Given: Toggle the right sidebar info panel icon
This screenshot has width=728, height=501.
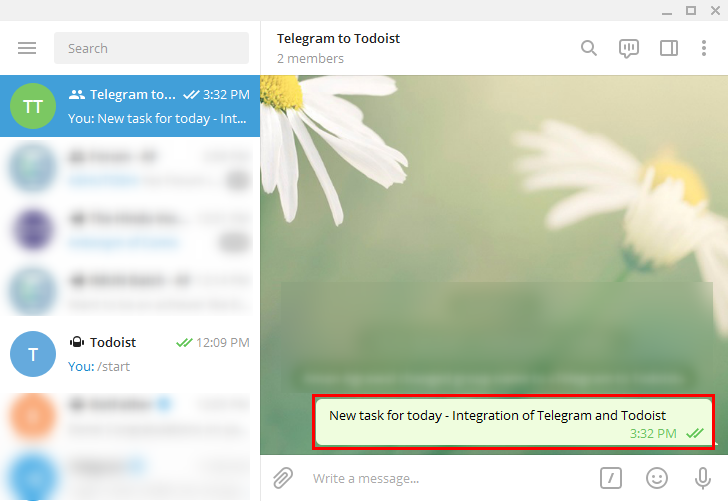Looking at the screenshot, I should click(669, 48).
